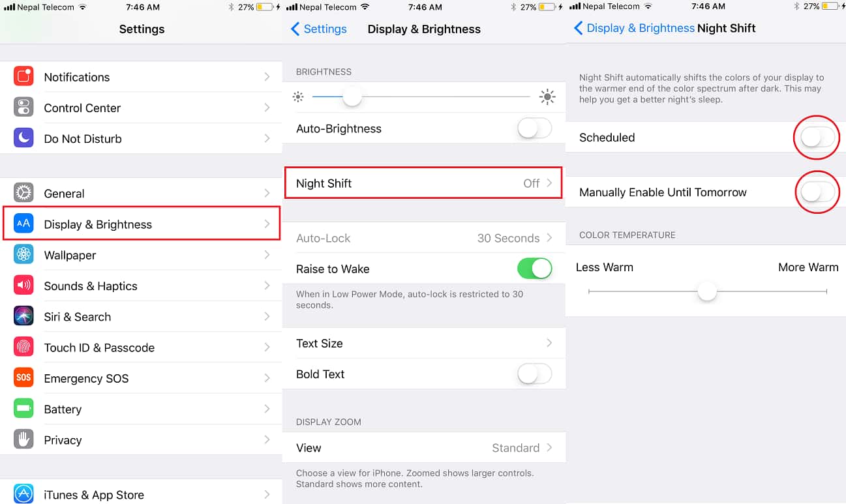Tap the Emergency SOS icon
Viewport: 846px width, 504px height.
coord(23,378)
